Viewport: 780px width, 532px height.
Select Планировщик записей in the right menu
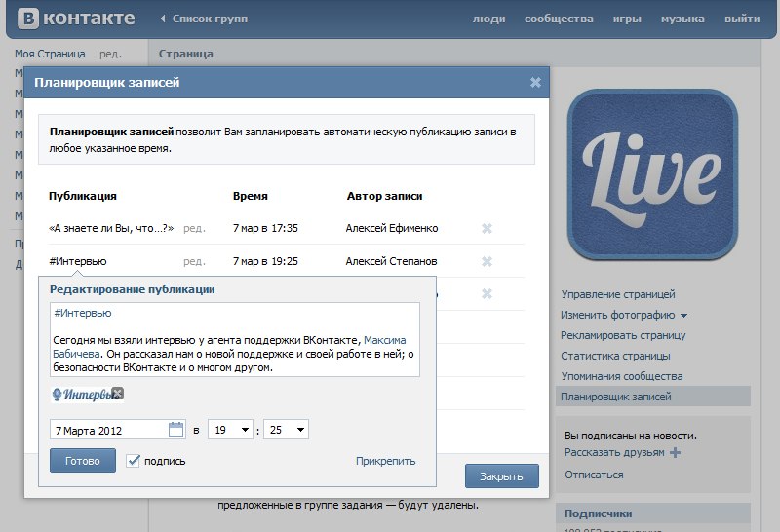click(x=652, y=397)
